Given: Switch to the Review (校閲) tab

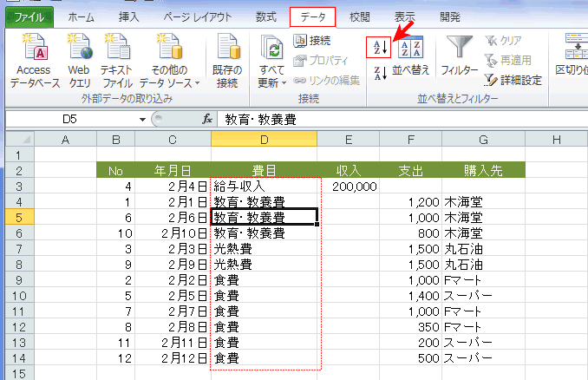Looking at the screenshot, I should coord(359,17).
